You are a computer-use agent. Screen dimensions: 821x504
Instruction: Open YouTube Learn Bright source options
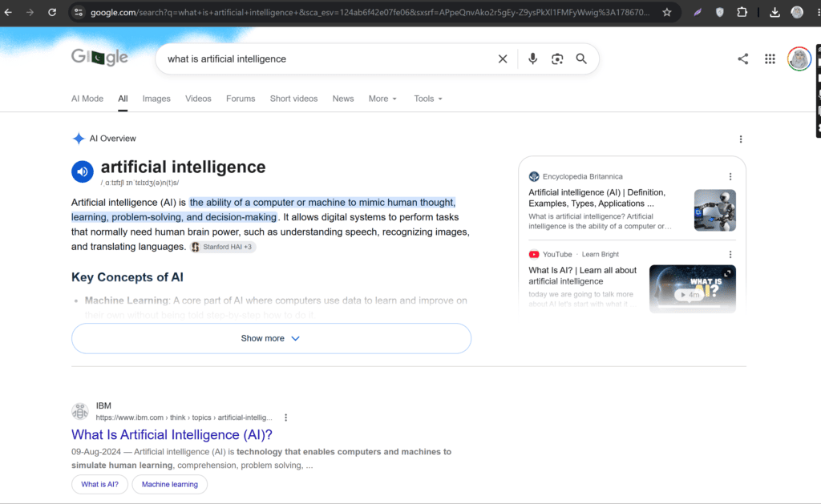(730, 254)
